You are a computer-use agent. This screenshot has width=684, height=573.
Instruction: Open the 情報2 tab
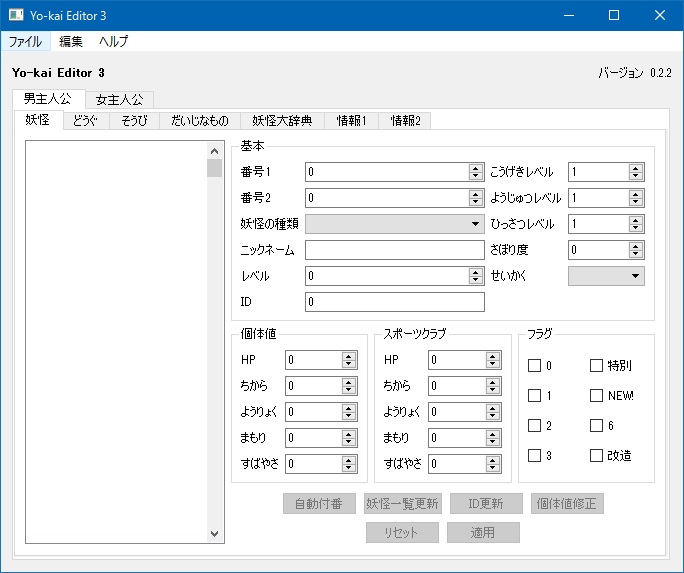click(x=405, y=121)
